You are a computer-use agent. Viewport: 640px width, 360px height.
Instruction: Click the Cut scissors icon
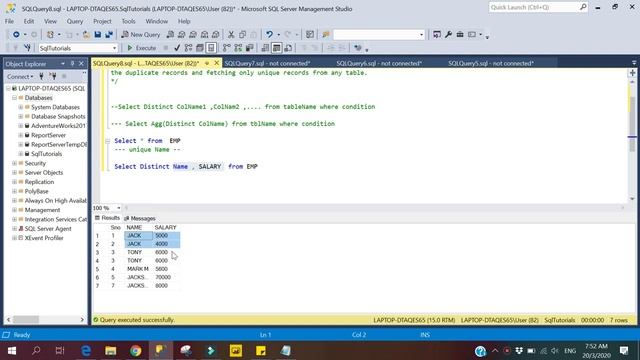231,35
